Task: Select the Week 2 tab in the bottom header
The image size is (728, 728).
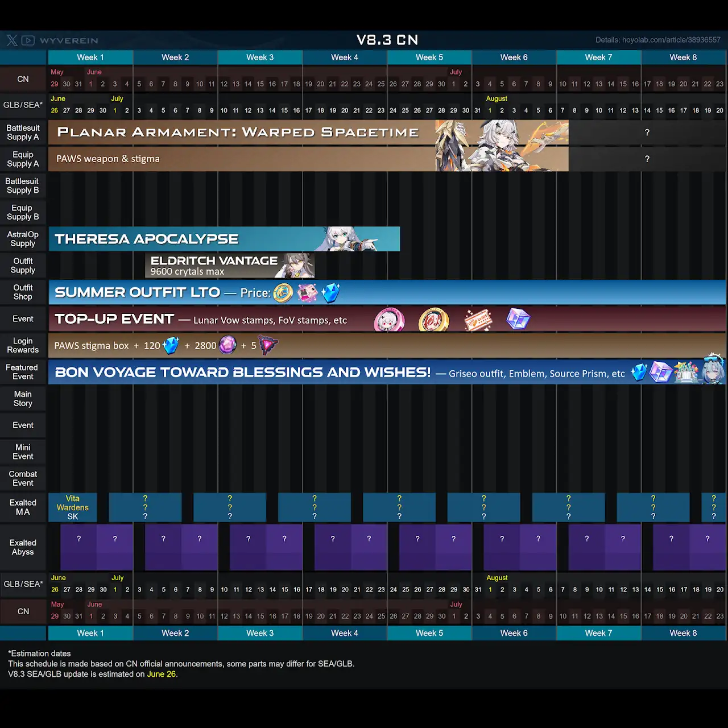Action: tap(175, 633)
